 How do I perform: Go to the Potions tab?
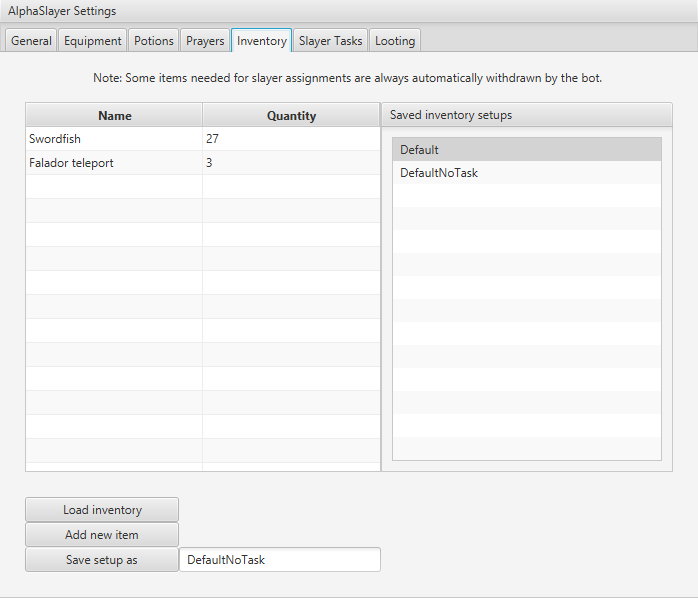point(154,41)
